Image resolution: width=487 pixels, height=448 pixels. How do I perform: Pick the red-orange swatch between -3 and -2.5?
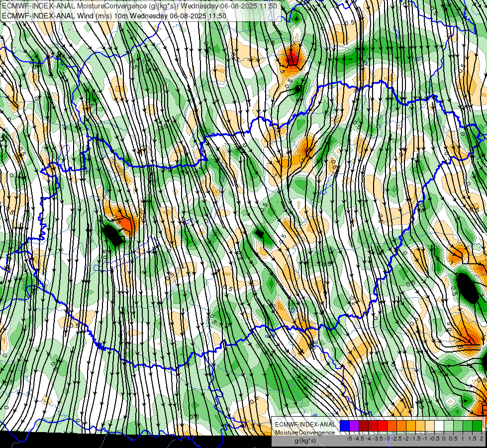392,426
